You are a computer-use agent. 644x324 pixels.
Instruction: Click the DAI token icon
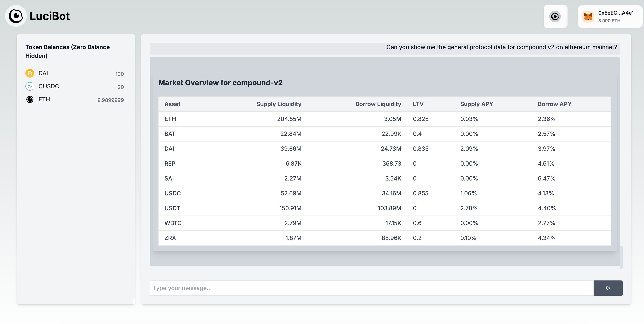point(30,73)
